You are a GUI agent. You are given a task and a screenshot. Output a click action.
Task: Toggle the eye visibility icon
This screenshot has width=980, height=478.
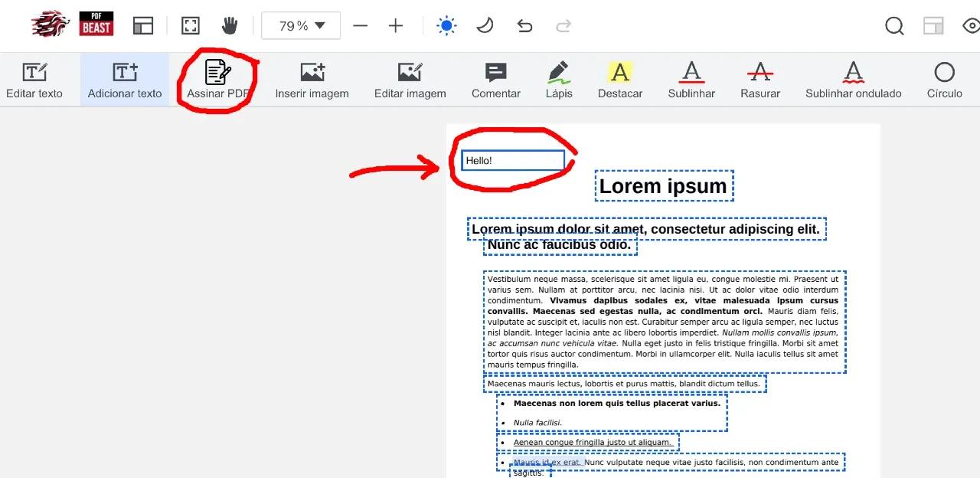[971, 26]
